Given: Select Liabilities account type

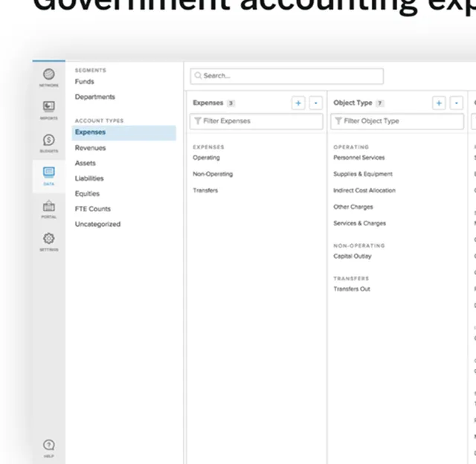Looking at the screenshot, I should pyautogui.click(x=89, y=178).
